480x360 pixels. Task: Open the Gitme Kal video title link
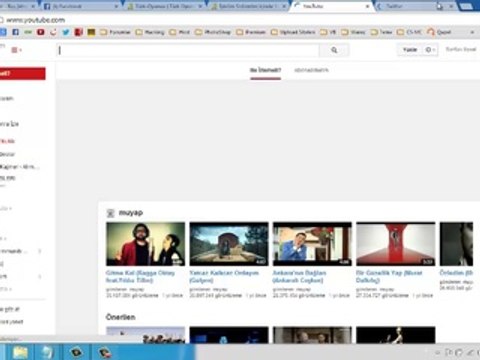pyautogui.click(x=140, y=276)
